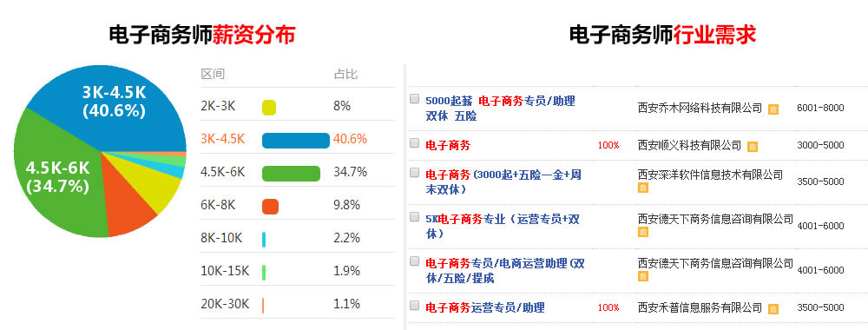
Task: Open the 电子商务(3000起+五险一金+周末双休) job link
Action: click(503, 181)
